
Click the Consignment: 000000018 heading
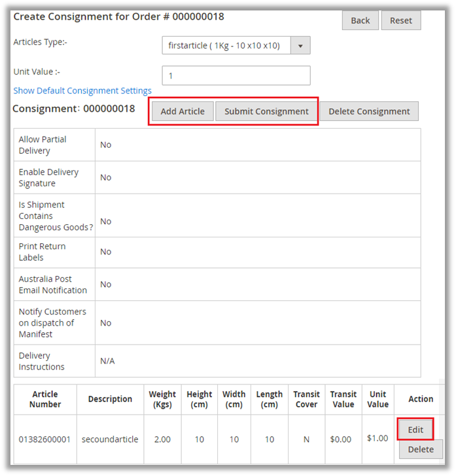click(74, 109)
